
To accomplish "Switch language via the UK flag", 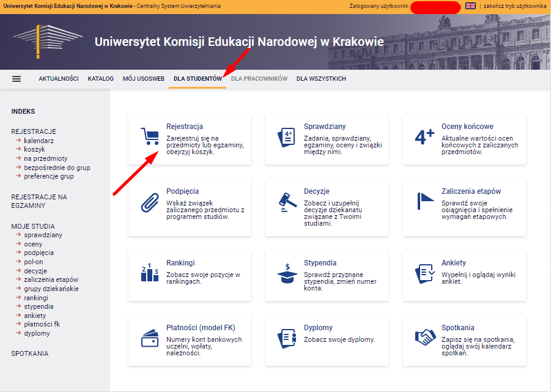I will pyautogui.click(x=470, y=6).
